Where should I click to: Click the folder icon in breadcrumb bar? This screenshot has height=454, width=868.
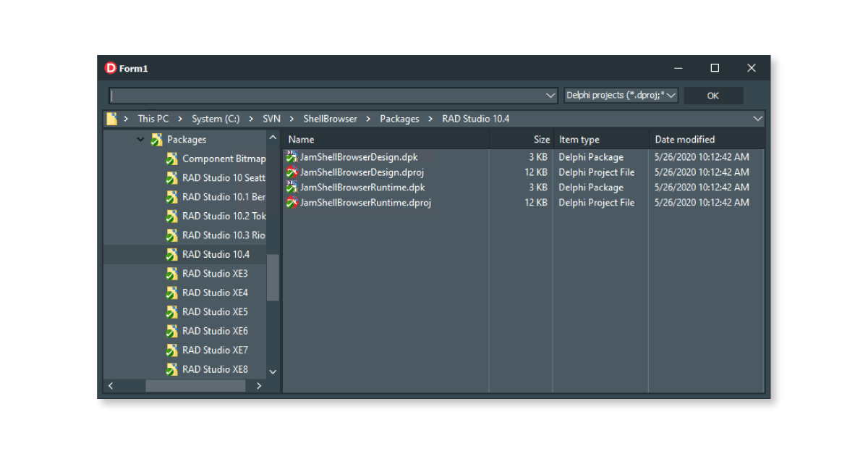click(111, 119)
